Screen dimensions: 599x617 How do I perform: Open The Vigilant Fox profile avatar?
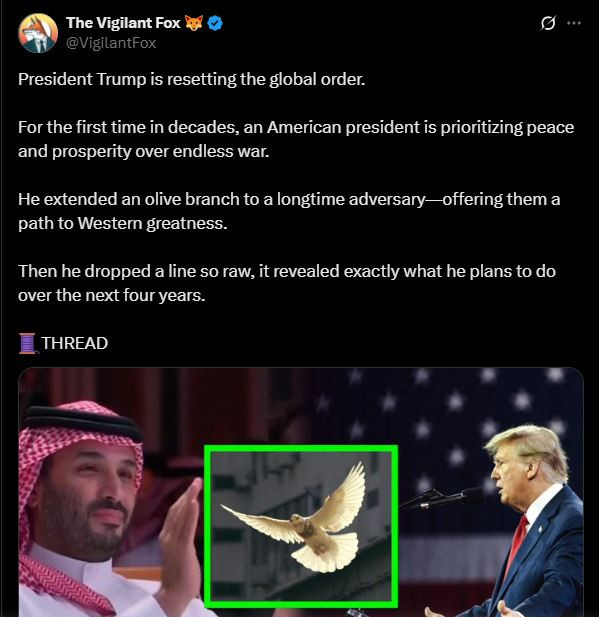tap(38, 33)
